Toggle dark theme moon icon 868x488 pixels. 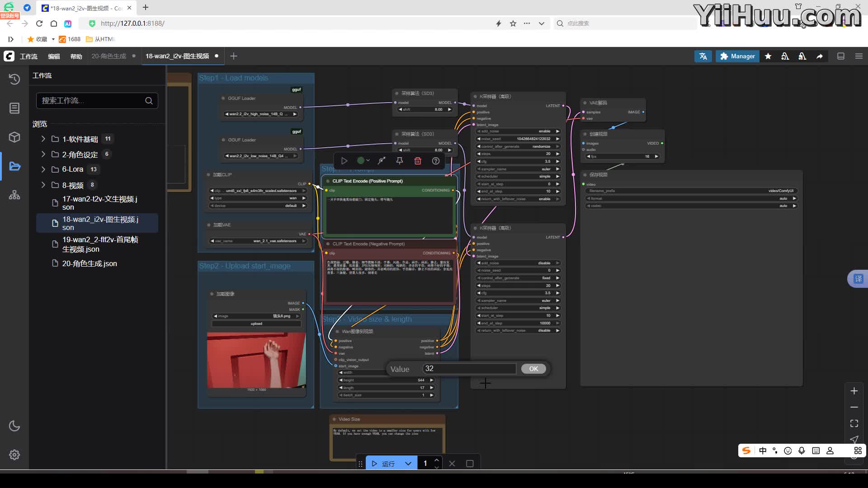coord(14,426)
